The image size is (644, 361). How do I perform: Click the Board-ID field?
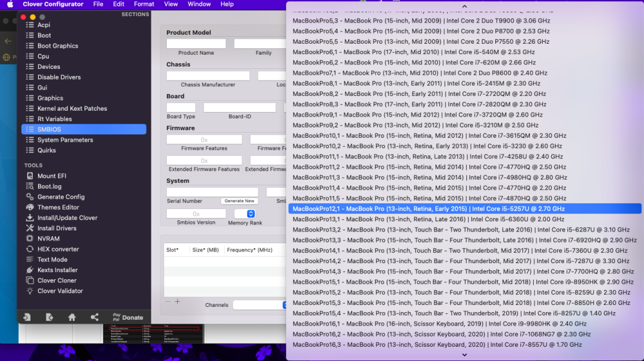tap(240, 107)
